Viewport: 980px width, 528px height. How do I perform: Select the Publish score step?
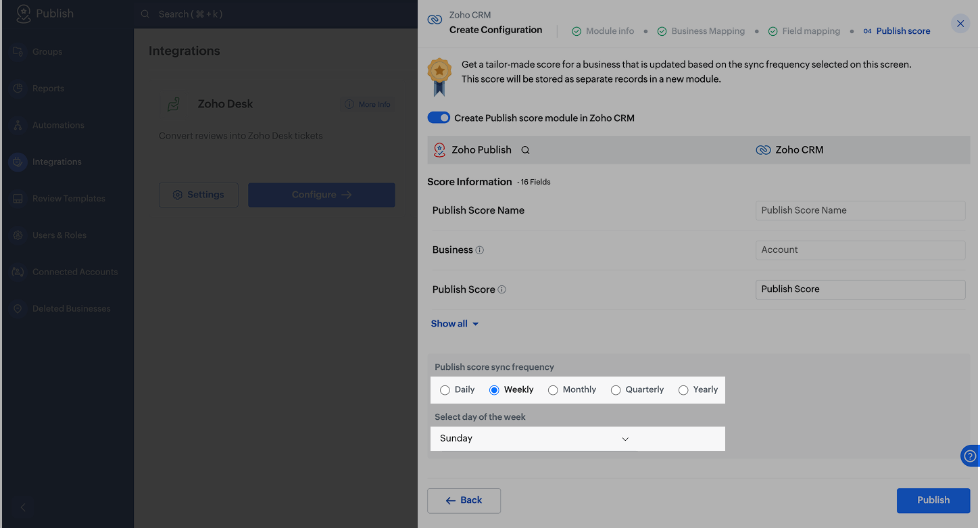[897, 31]
